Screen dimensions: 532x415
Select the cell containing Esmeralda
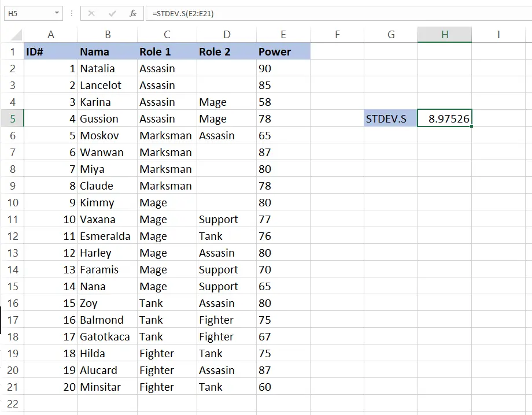click(x=108, y=236)
